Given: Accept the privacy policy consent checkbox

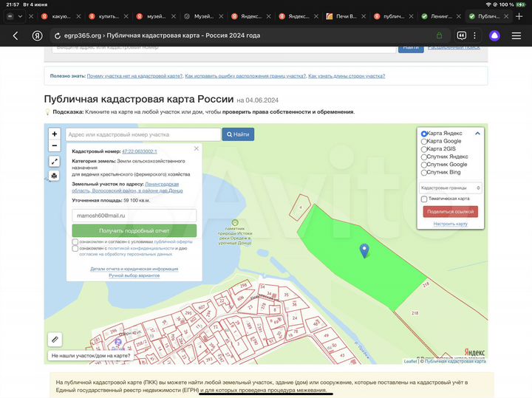Looking at the screenshot, I should click(x=75, y=249).
